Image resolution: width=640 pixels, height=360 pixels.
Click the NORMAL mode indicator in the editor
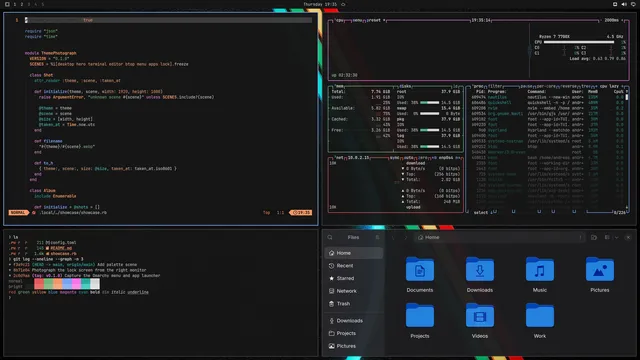point(18,213)
